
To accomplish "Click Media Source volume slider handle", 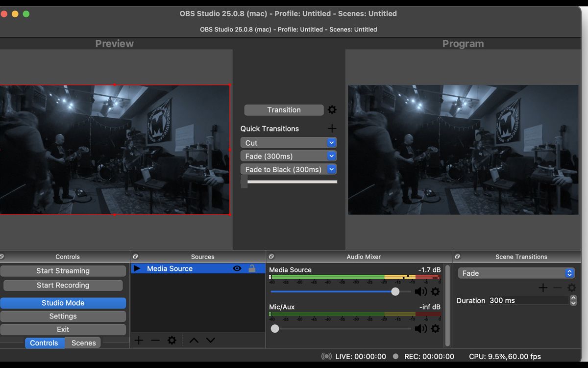I will [395, 291].
